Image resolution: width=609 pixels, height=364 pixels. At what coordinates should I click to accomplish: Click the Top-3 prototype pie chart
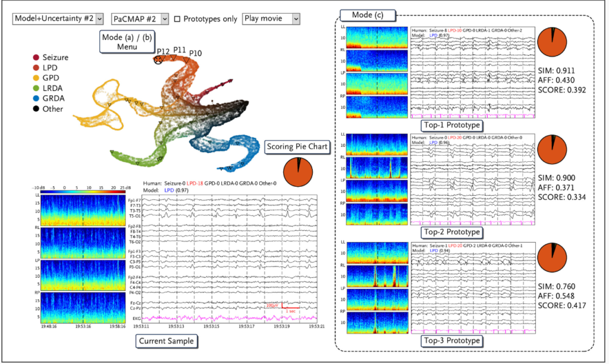552,257
